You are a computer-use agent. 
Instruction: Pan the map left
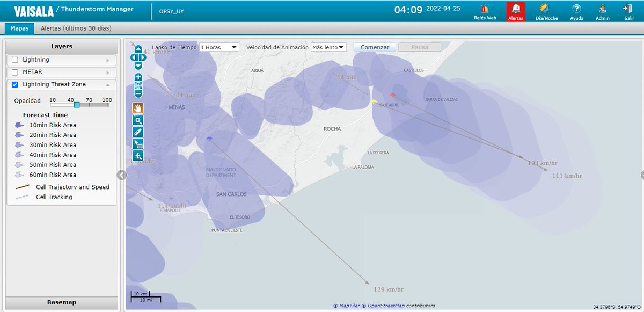[x=134, y=57]
